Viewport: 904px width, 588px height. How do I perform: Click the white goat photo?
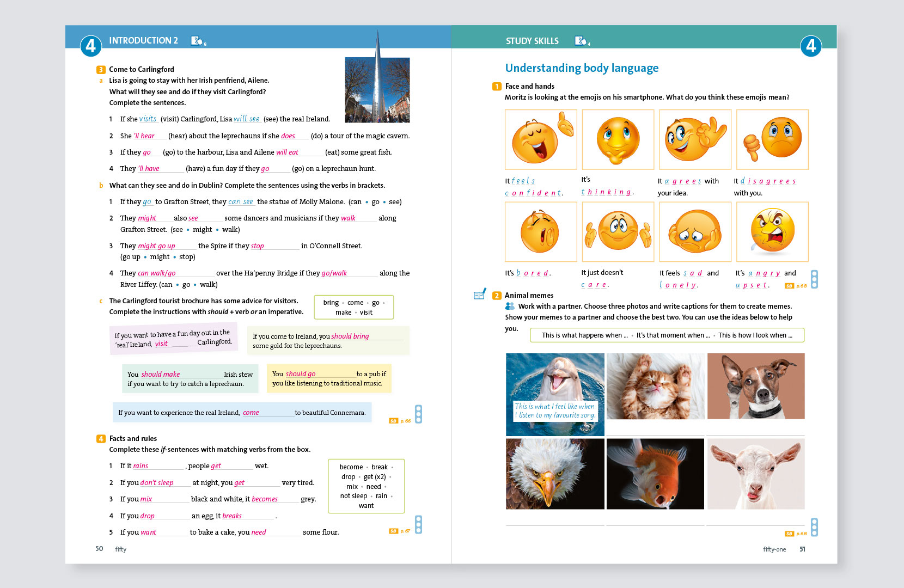point(755,474)
